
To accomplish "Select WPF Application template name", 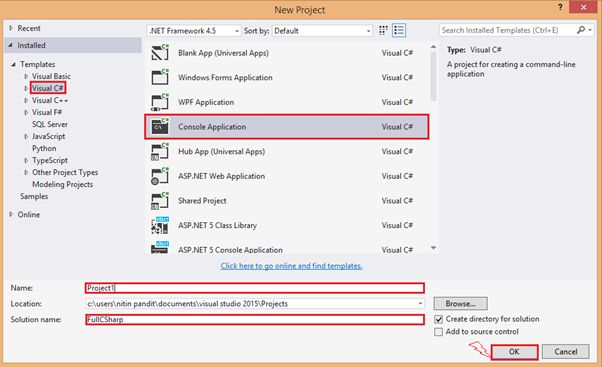I will [206, 102].
